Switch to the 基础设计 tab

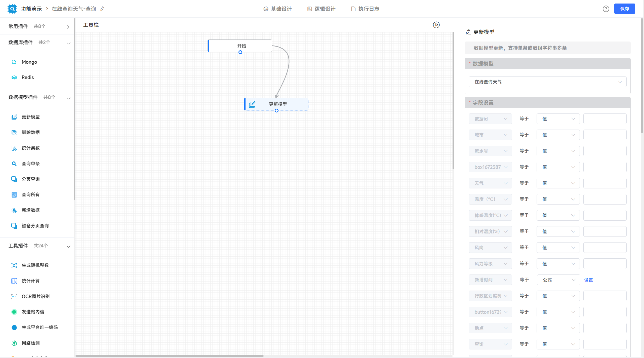pos(278,9)
